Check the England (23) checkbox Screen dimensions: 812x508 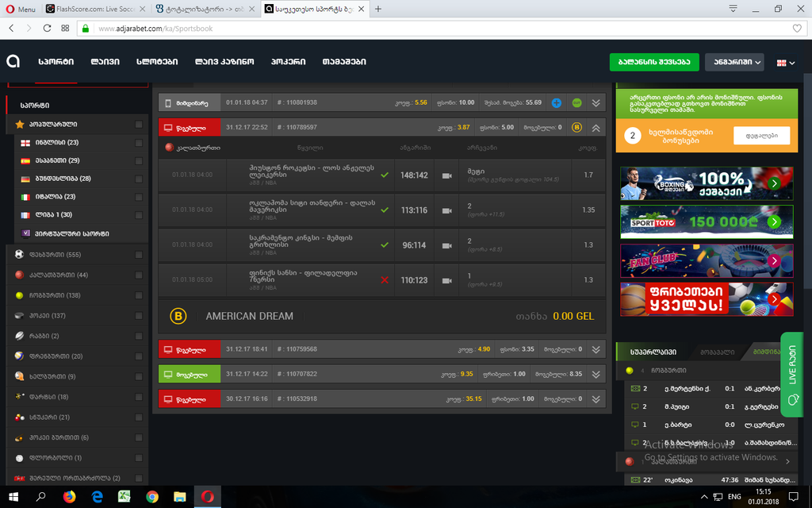138,143
